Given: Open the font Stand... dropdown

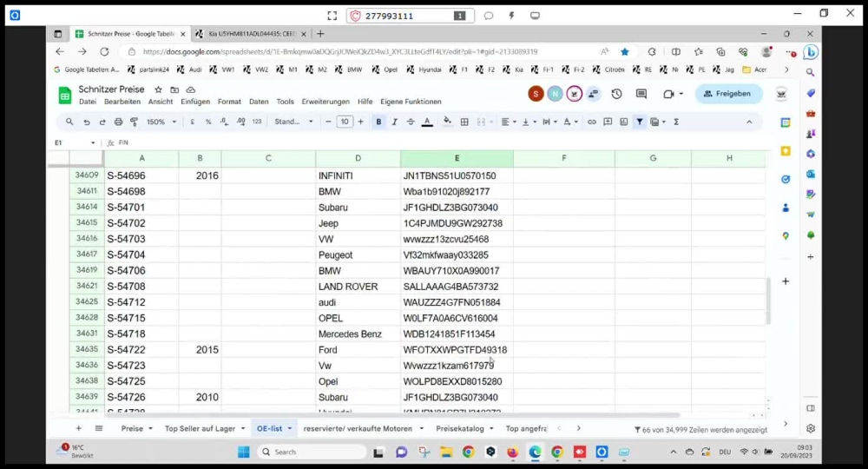Looking at the screenshot, I should click(294, 122).
